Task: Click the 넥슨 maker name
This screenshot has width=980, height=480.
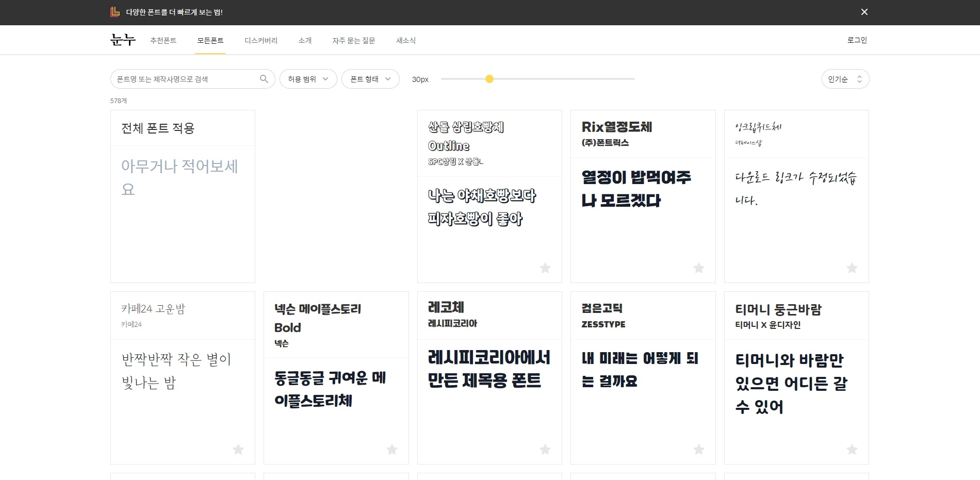Action: [x=282, y=343]
